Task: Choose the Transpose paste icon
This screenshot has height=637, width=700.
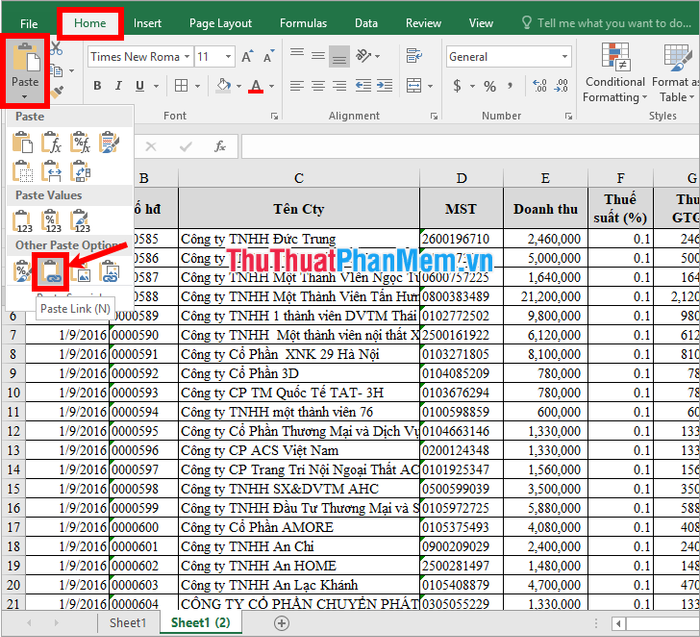Action: tap(80, 171)
